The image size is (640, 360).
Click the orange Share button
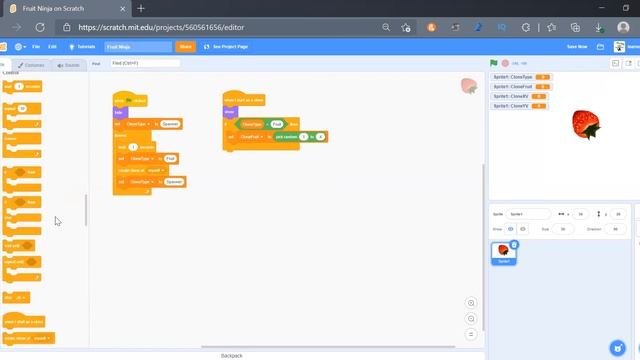185,47
